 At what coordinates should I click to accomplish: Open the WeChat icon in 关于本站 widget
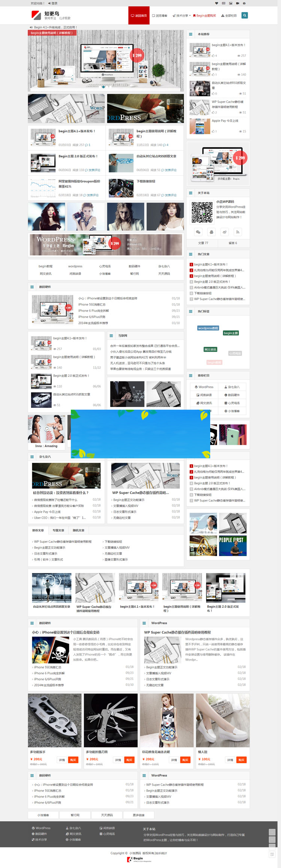[198, 232]
